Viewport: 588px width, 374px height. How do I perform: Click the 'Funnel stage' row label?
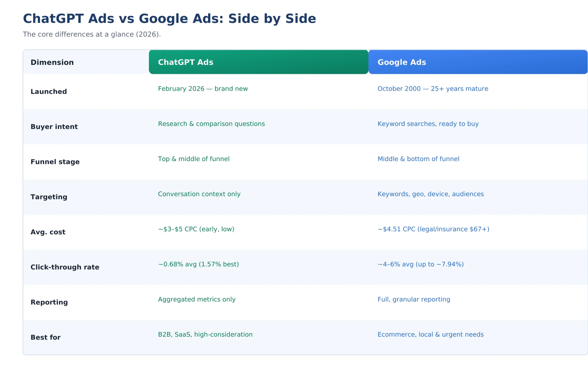click(55, 162)
